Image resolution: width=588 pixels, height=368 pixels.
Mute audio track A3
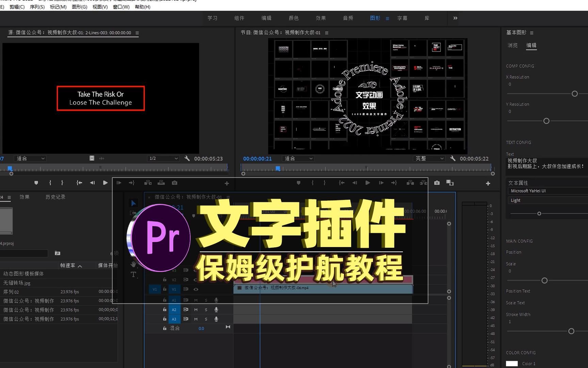tap(196, 319)
